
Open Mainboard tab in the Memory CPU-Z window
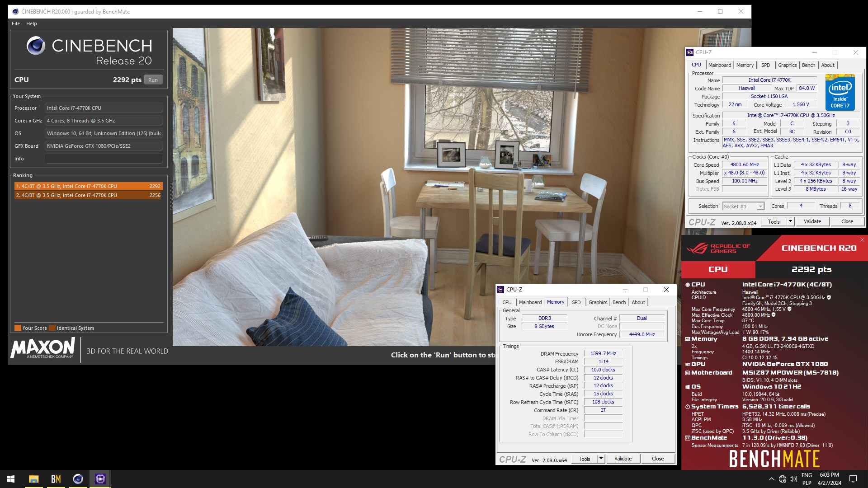click(x=530, y=302)
